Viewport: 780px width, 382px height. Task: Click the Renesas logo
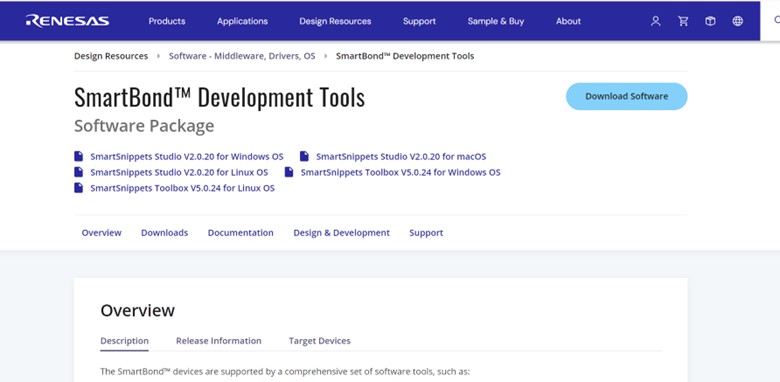[68, 21]
